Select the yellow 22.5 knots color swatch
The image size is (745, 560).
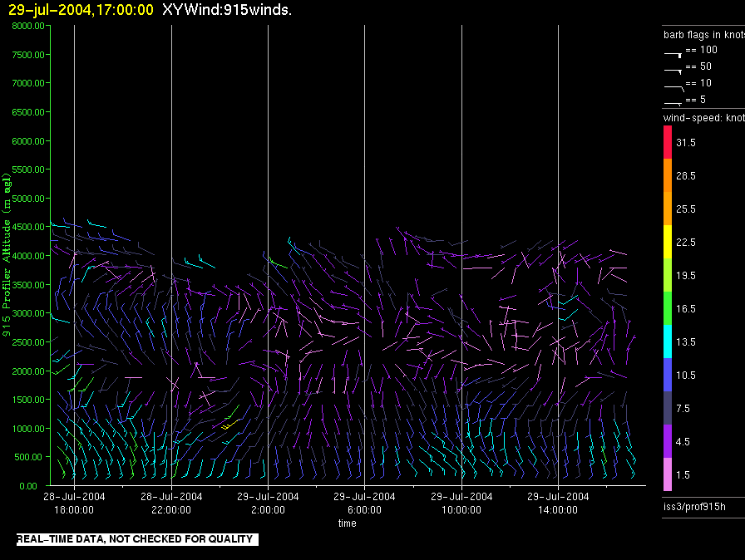coord(668,242)
